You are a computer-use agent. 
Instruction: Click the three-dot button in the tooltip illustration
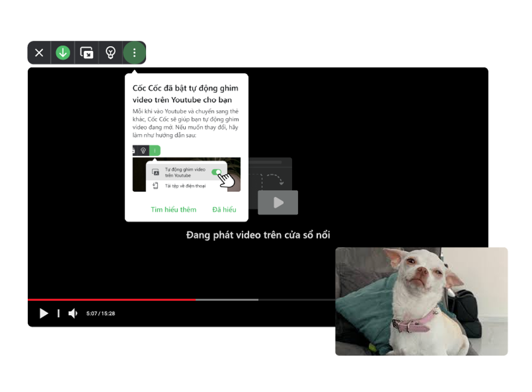[x=154, y=151]
